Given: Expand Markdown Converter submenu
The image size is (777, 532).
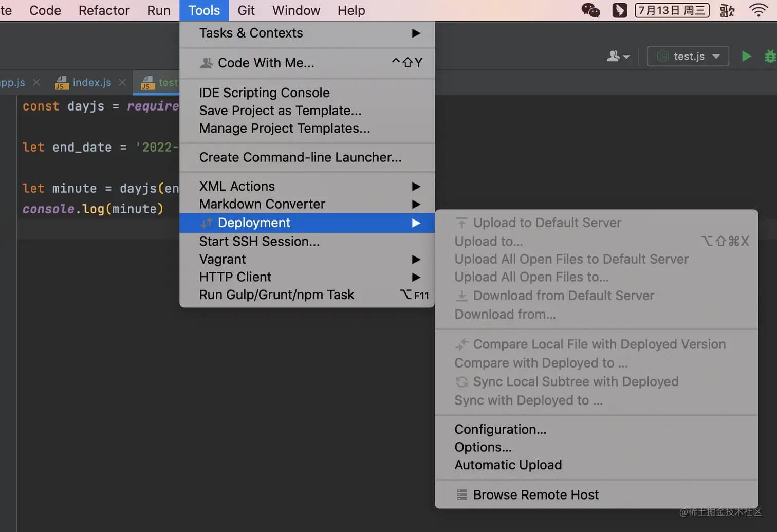Looking at the screenshot, I should (307, 204).
